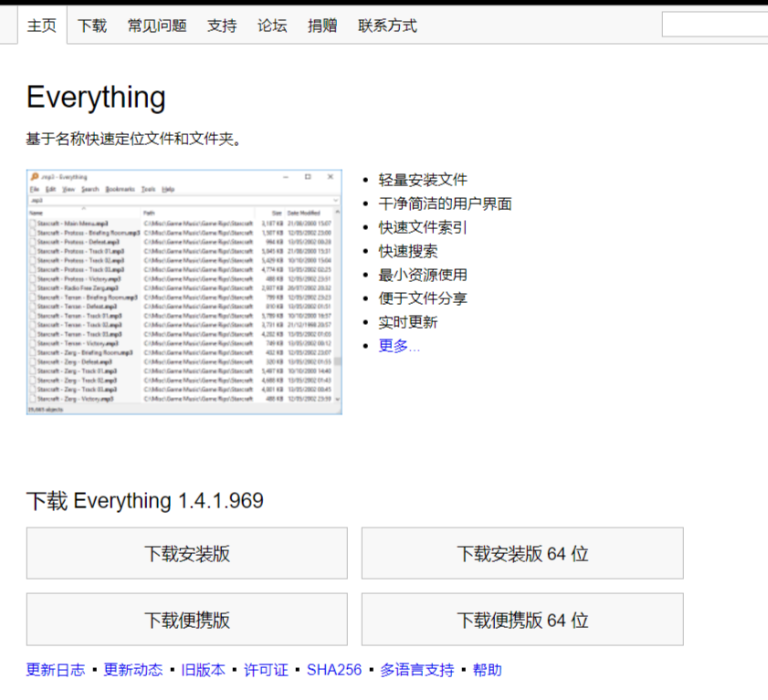The width and height of the screenshot is (768, 700).
Task: Click the file icon beside Starcraft - Zerg - Victory.mp3
Action: click(x=33, y=397)
